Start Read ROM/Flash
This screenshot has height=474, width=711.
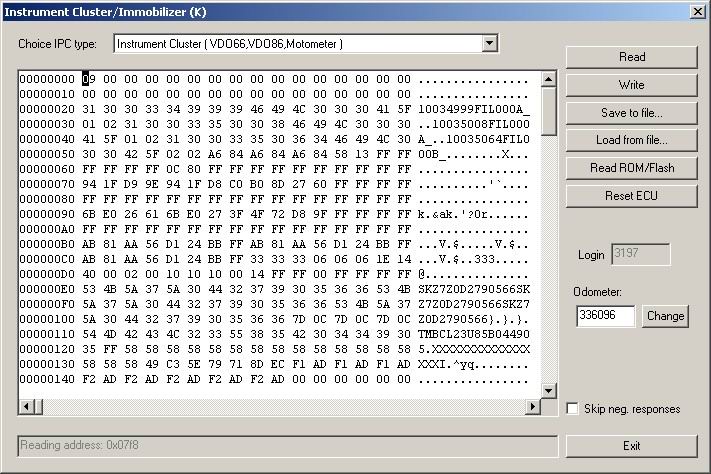pyautogui.click(x=632, y=168)
